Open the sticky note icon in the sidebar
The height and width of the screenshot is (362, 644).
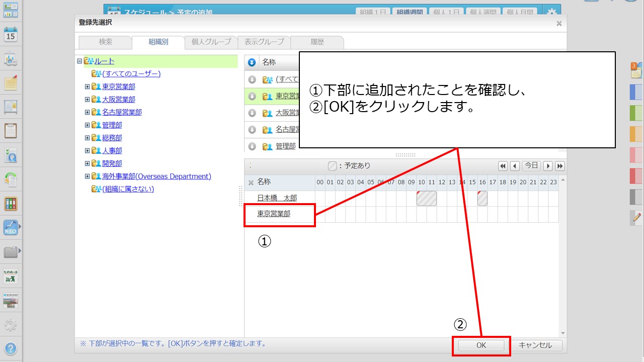pyautogui.click(x=11, y=82)
